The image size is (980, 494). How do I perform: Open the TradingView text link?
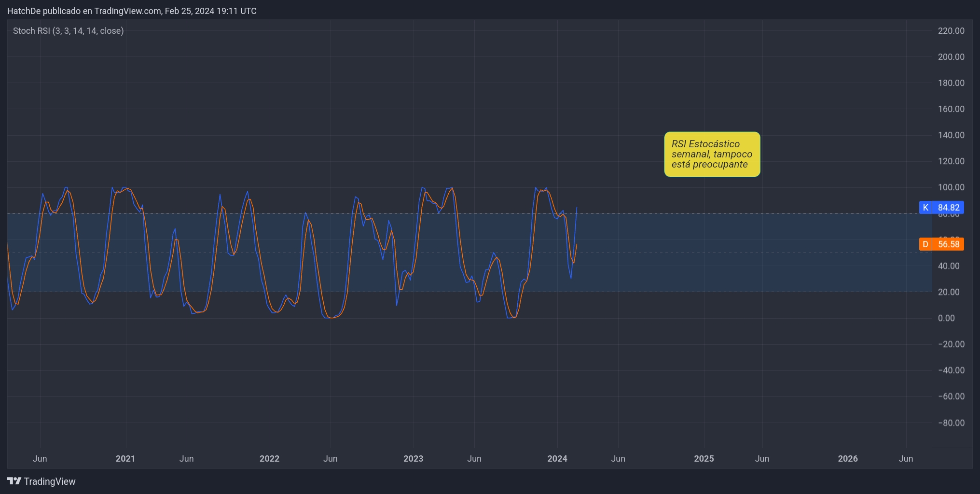tap(50, 481)
